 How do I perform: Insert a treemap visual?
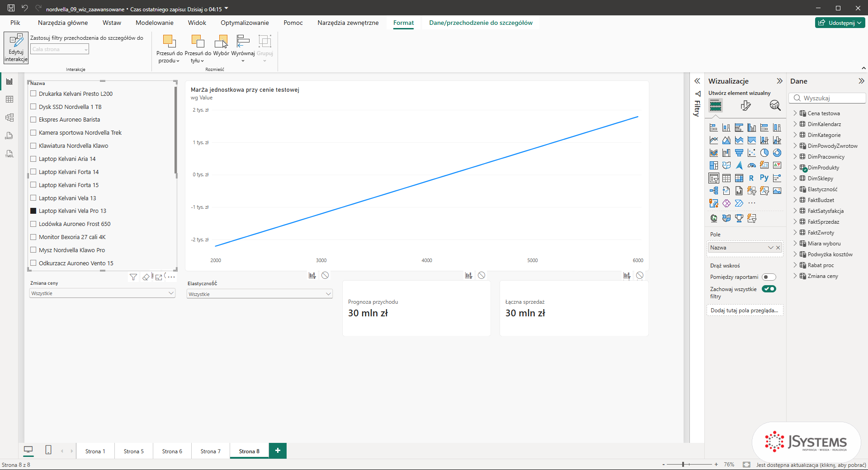coord(713,165)
